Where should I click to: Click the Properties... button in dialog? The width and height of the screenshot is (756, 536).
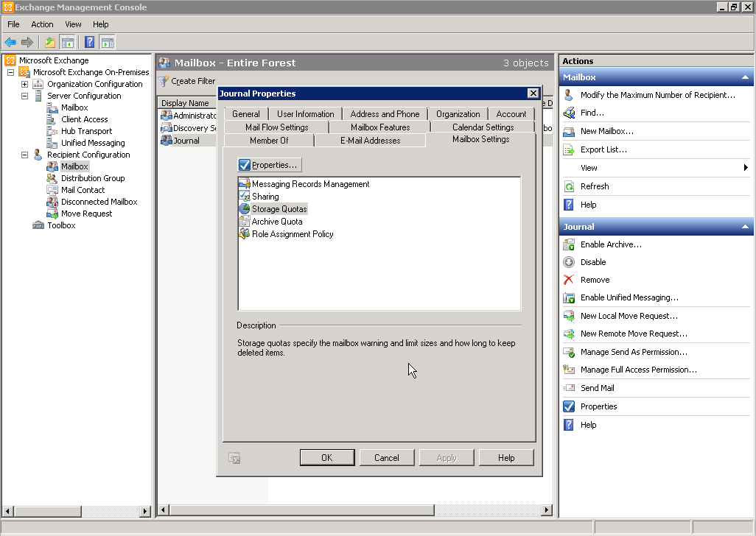[x=270, y=165]
